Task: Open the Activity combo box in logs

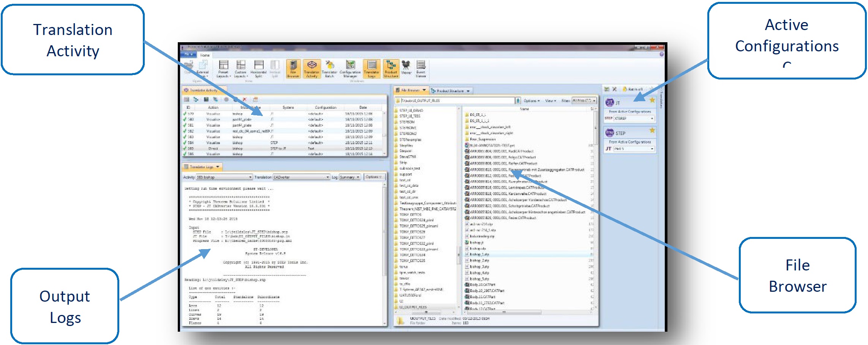Action: pos(224,177)
